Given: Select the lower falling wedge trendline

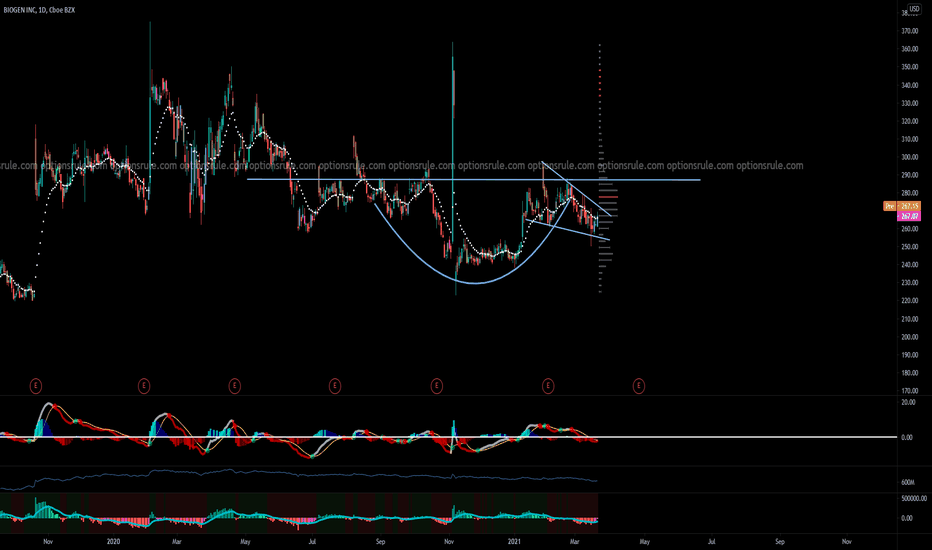Looking at the screenshot, I should (568, 231).
